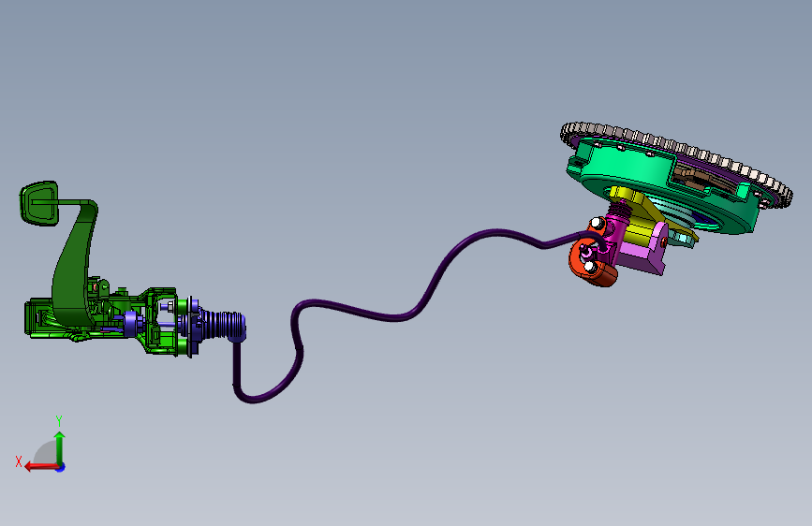This screenshot has height=526, width=812.
Task: Click the red X axis arrow
Action: click(x=40, y=467)
